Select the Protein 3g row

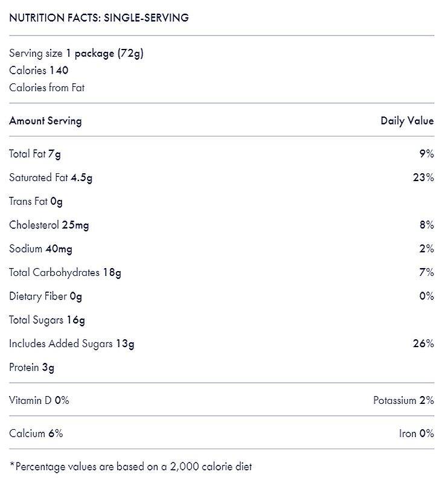(x=31, y=367)
